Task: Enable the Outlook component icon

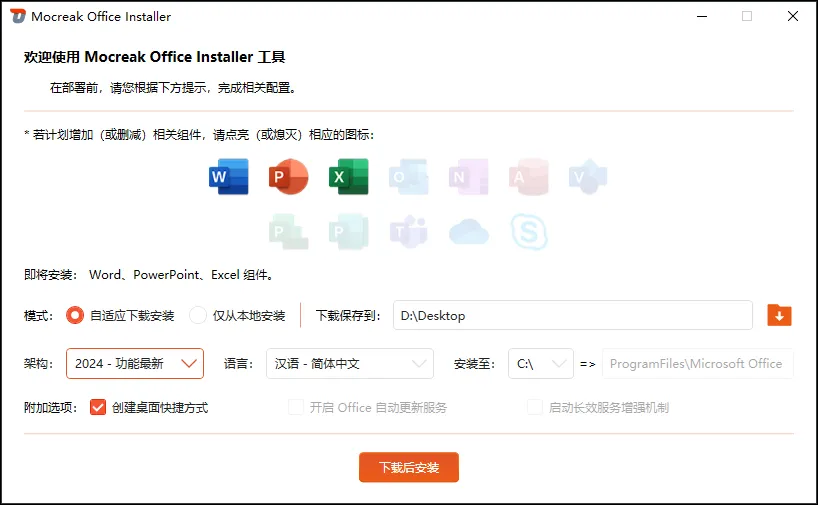Action: (408, 177)
